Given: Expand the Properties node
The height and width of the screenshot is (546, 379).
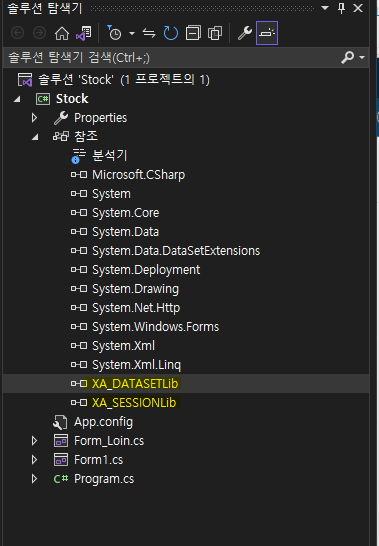Looking at the screenshot, I should click(34, 118).
